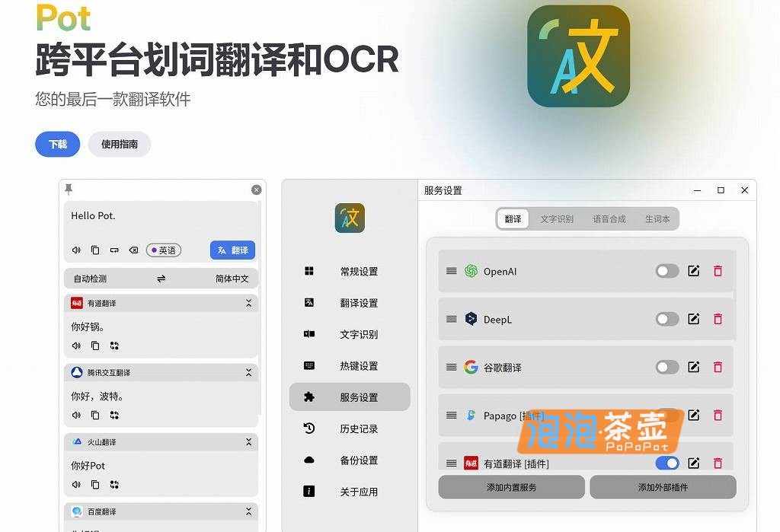Switch to the 文字识别 tab
780x532 pixels.
(556, 218)
